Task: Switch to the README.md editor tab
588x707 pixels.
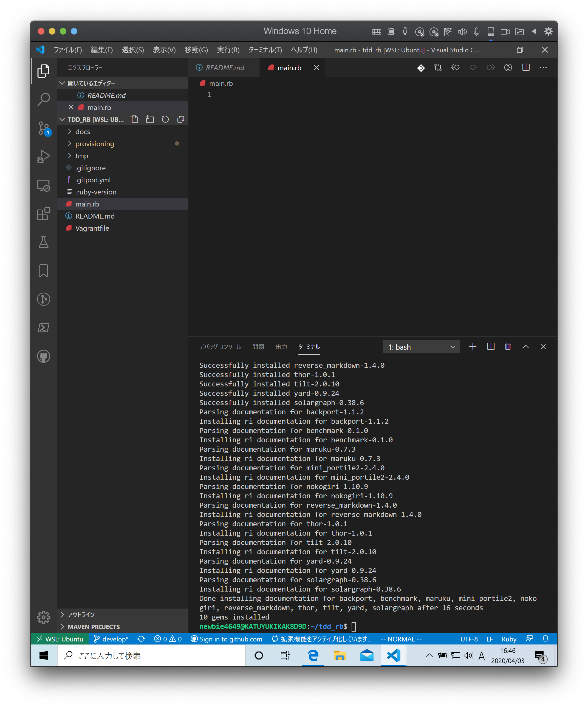Action: [224, 68]
